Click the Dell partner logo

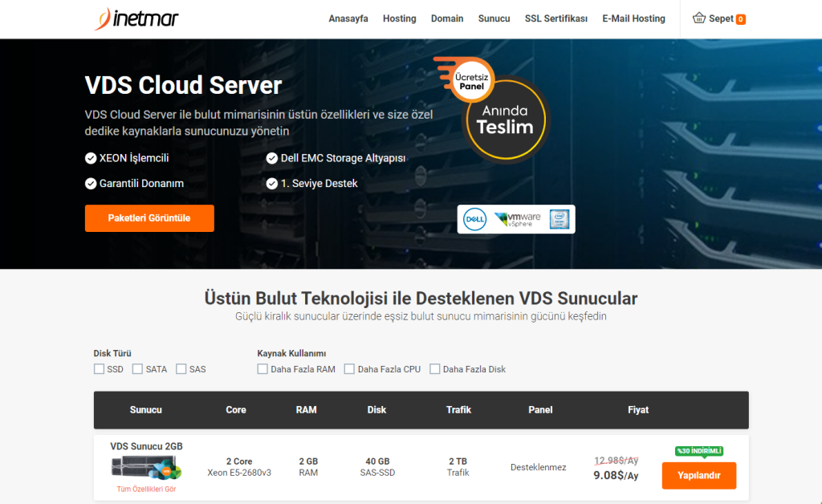474,218
